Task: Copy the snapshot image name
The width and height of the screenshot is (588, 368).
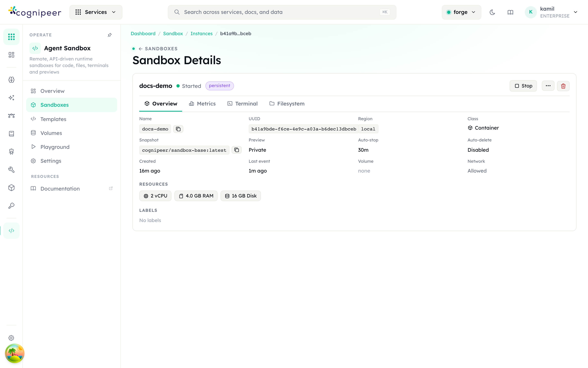Action: point(237,150)
